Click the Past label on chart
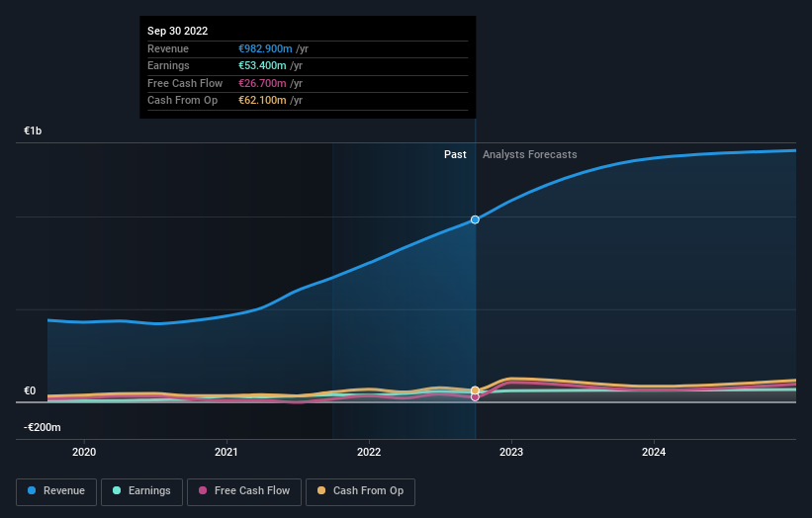 455,154
